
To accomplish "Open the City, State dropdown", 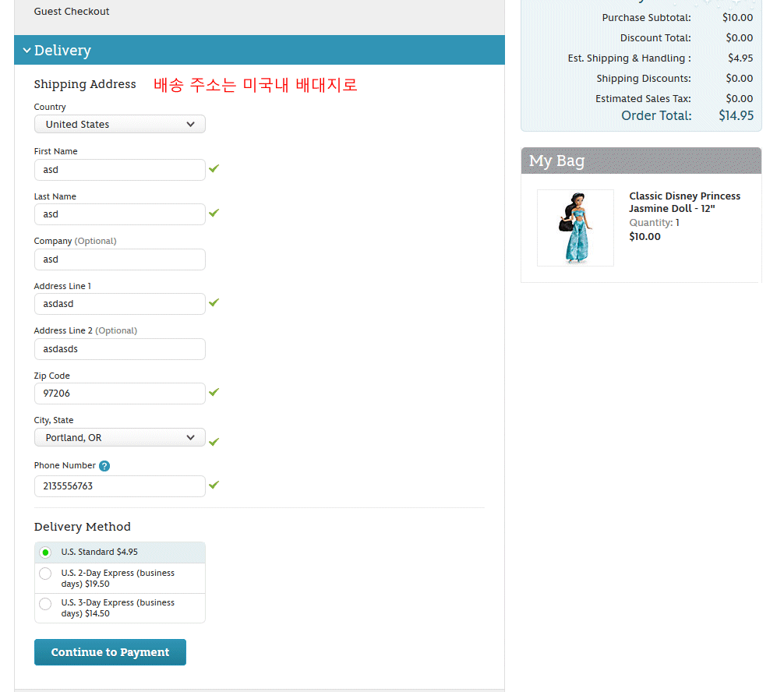I will point(119,438).
